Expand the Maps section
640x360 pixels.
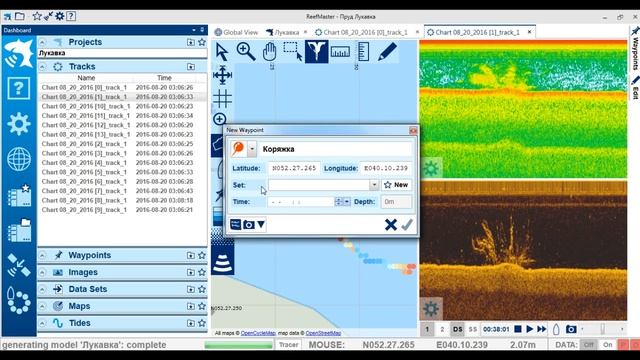42,306
